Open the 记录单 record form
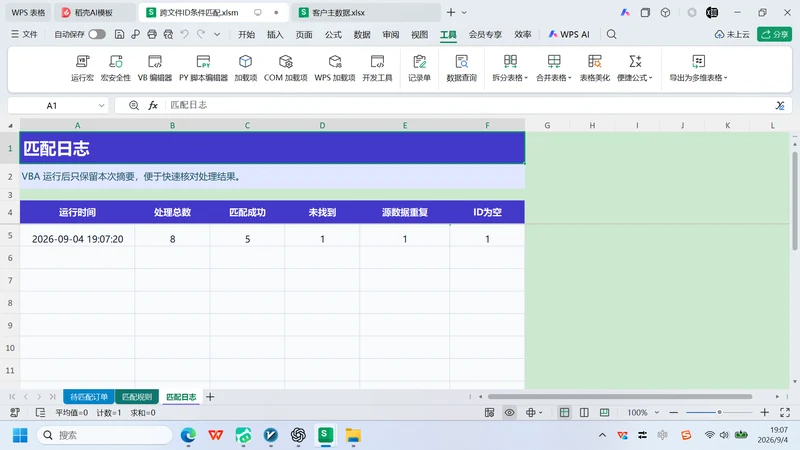Screen dimensions: 800x450 419,68
